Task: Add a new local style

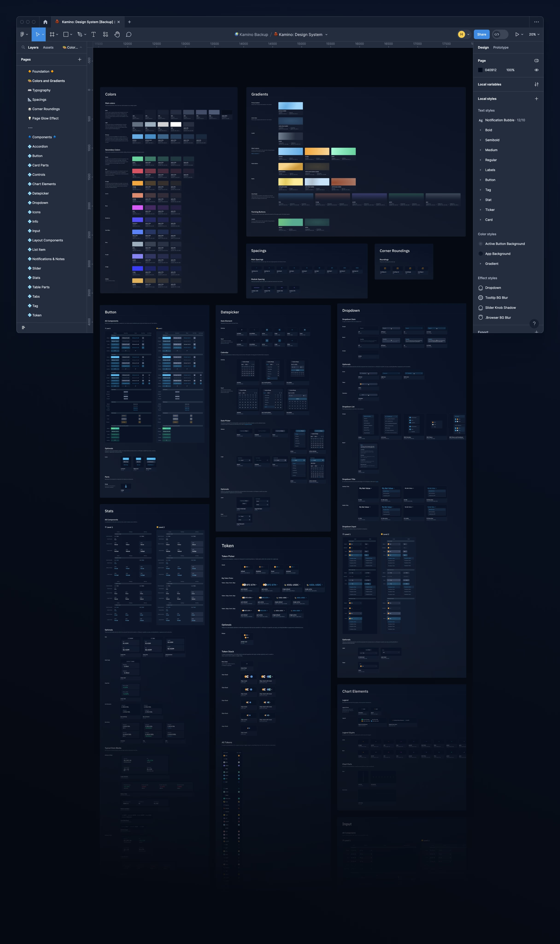Action: point(537,98)
